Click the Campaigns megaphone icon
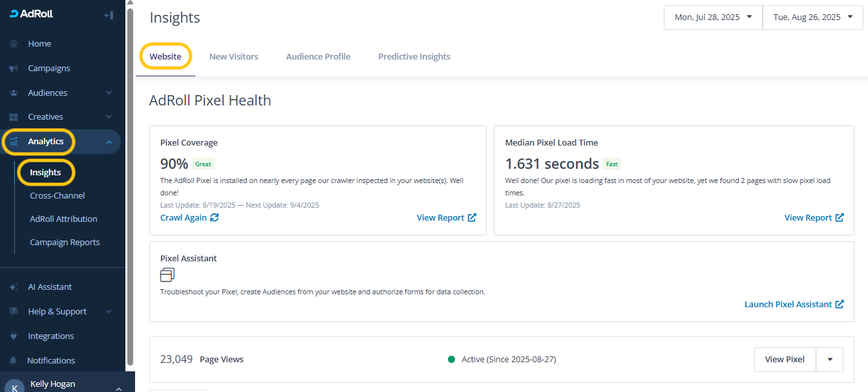 coord(14,69)
